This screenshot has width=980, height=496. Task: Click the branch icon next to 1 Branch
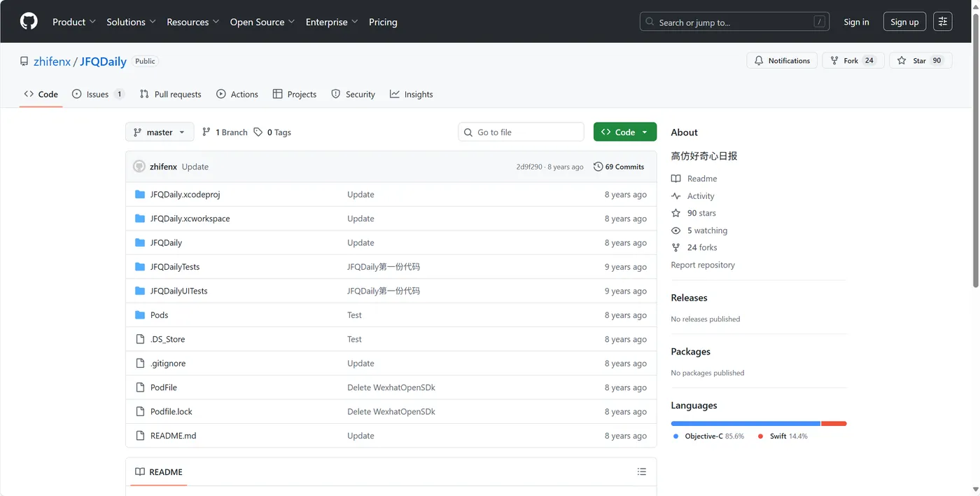click(206, 132)
